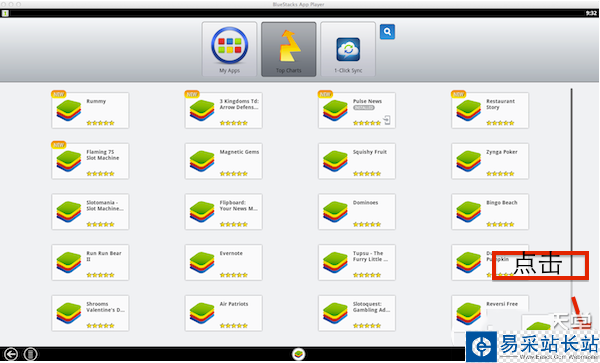Open Flaming 7S Slot Machine app

(x=90, y=161)
